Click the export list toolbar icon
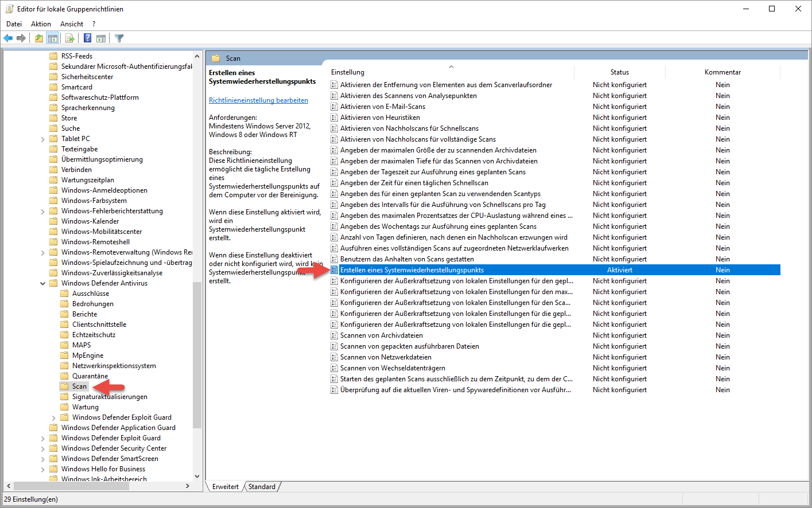This screenshot has height=508, width=812. tap(70, 38)
